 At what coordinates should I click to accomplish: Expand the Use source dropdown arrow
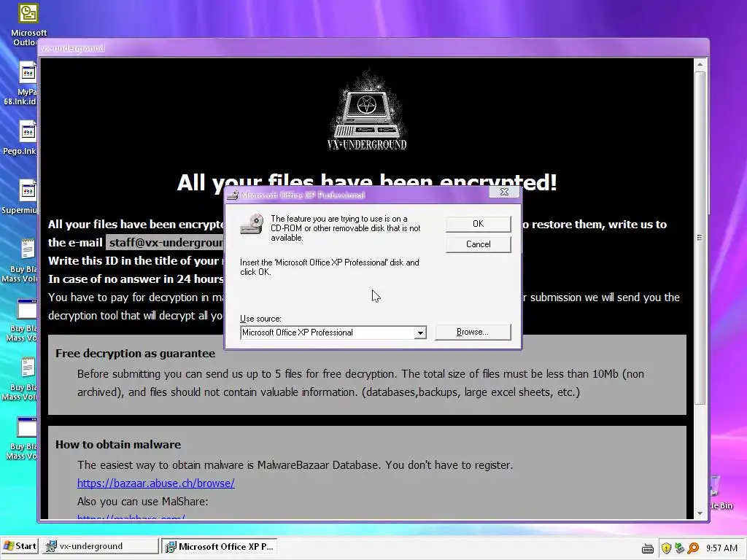point(419,332)
